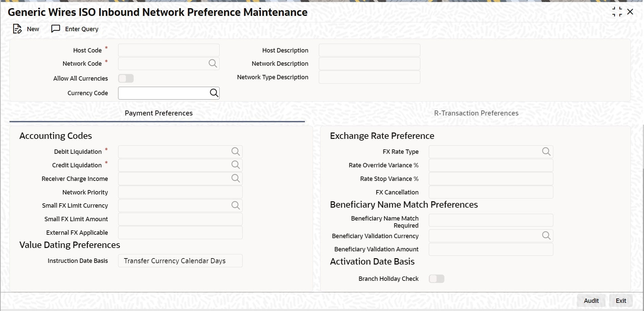
Task: Open the FX Cancellation dropdown
Action: pyautogui.click(x=491, y=192)
